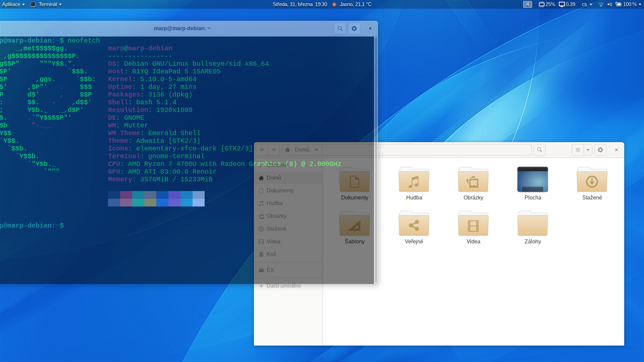Click the Wi-Fi status icon
Image resolution: width=644 pixels, height=362 pixels.
click(x=601, y=4)
